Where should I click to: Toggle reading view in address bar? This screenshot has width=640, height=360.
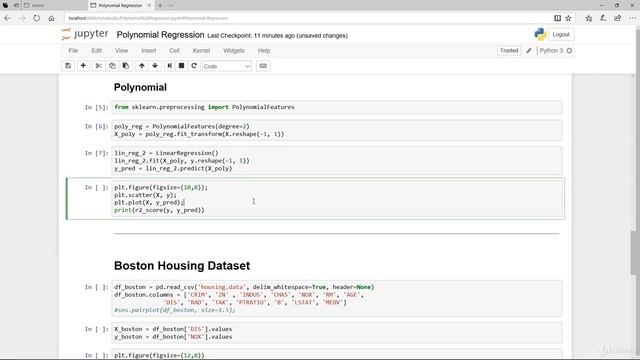(x=557, y=18)
